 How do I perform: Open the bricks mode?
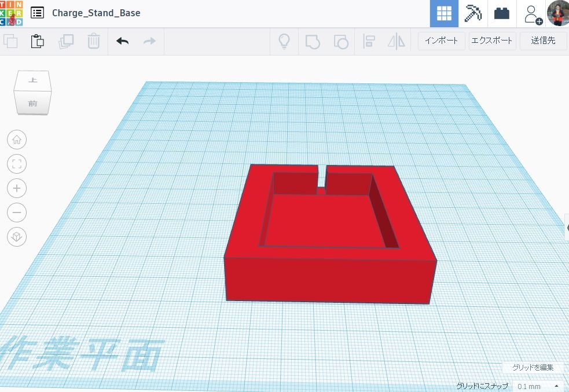[501, 13]
